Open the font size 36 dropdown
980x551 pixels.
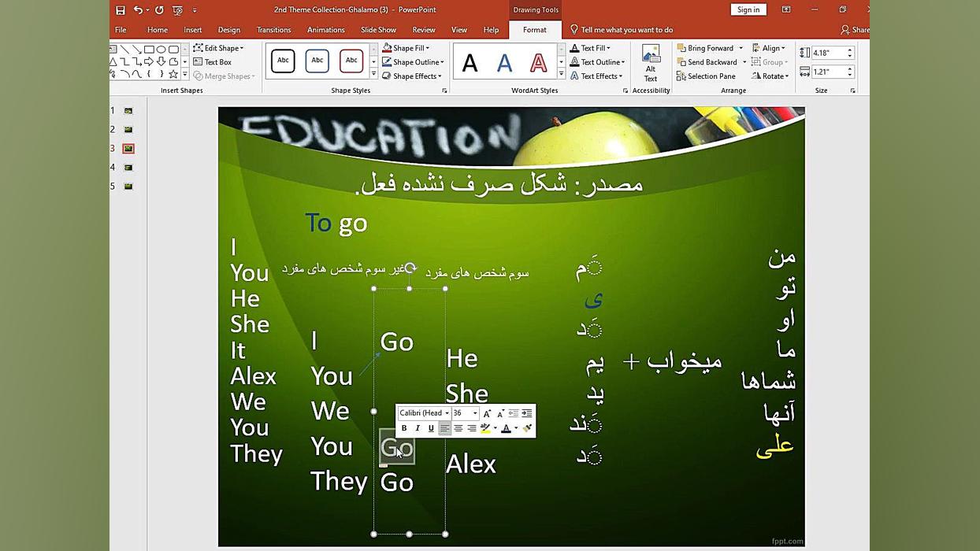[475, 413]
